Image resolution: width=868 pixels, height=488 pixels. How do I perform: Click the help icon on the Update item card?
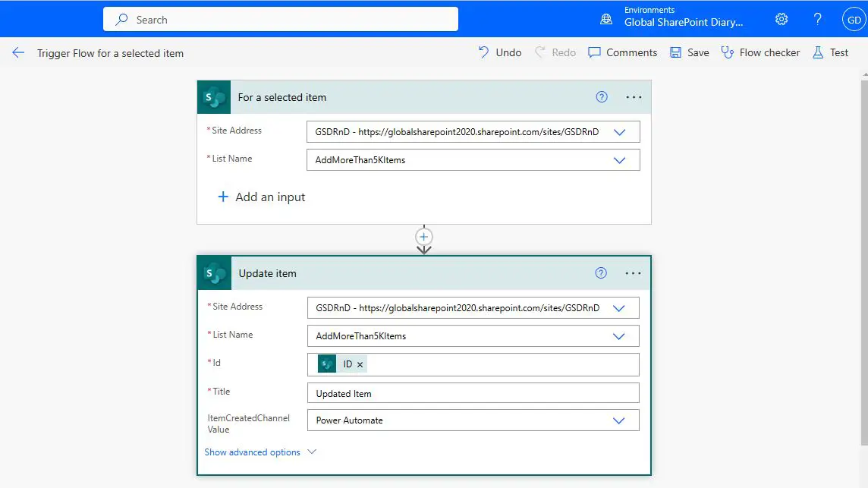[601, 273]
